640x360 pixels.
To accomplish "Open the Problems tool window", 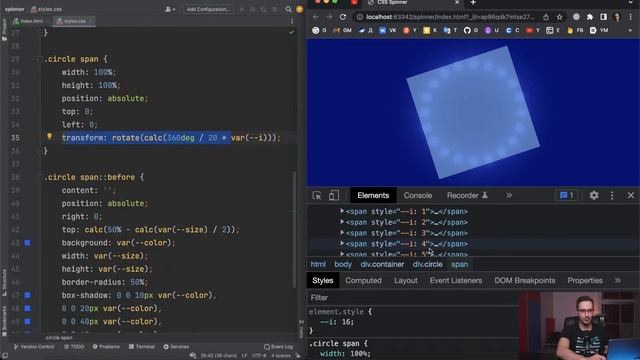I will (x=106, y=347).
